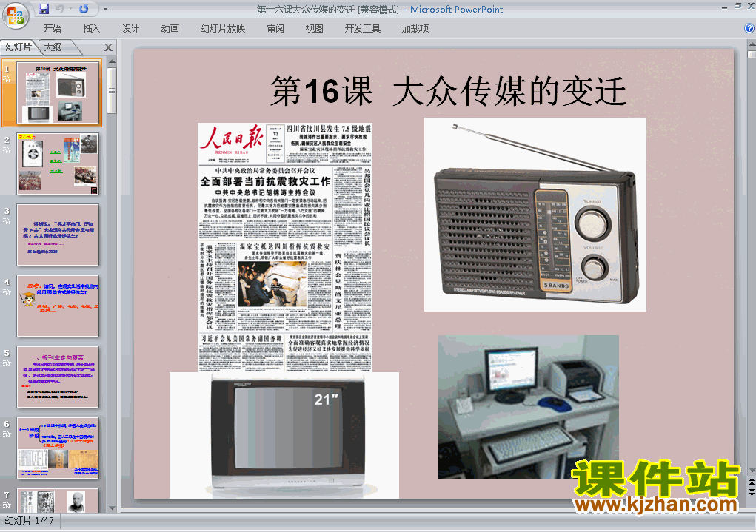Click the Undo arrow icon

(x=60, y=9)
